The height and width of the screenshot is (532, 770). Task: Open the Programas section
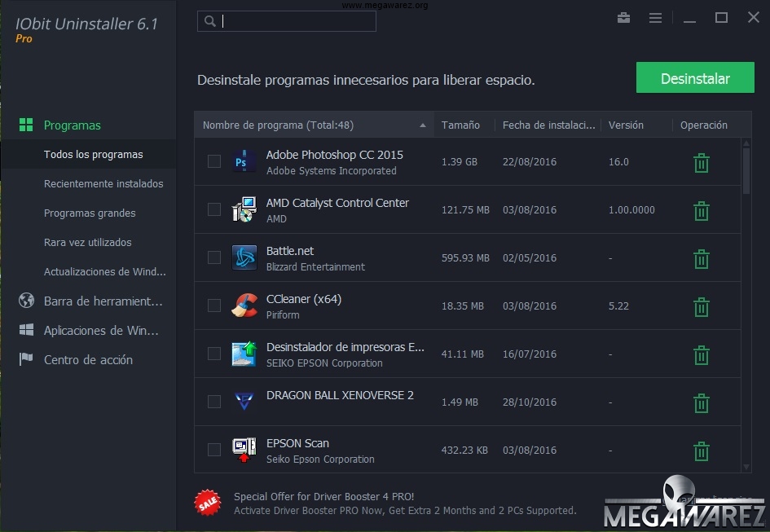[x=73, y=125]
